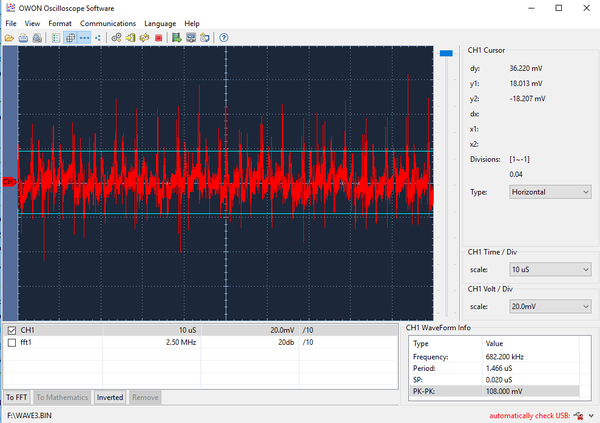Click the circular arrows refresh icon
600x423 pixels.
point(145,38)
